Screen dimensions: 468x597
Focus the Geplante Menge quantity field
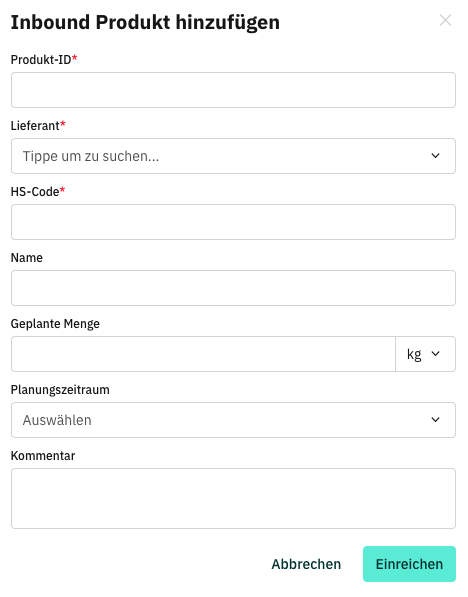pos(203,354)
